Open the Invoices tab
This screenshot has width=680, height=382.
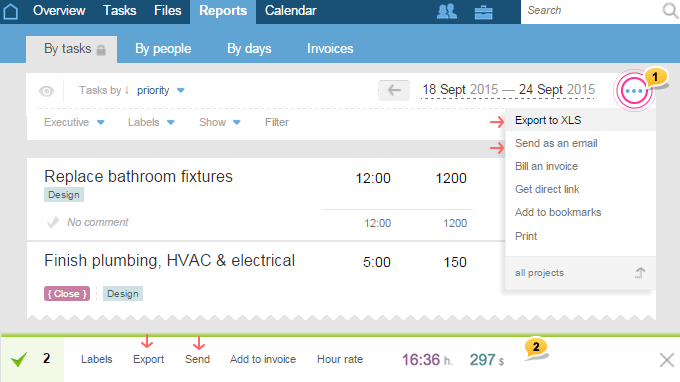click(330, 49)
